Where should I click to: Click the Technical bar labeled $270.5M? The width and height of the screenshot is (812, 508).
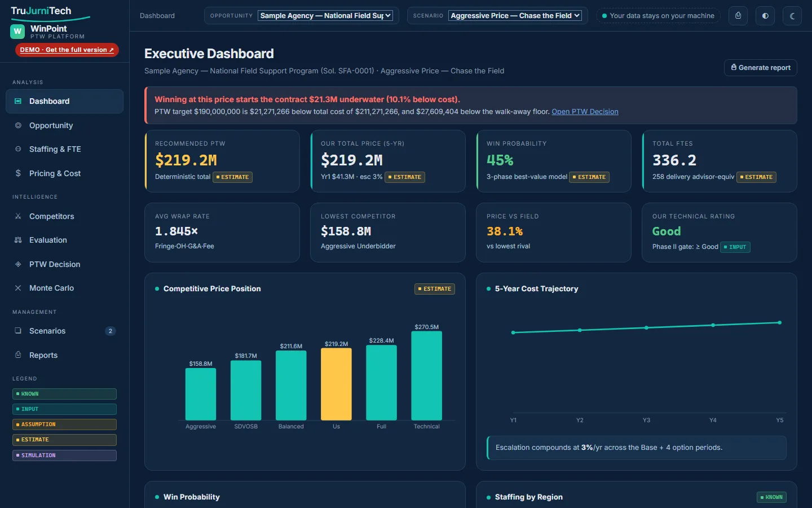coord(426,375)
